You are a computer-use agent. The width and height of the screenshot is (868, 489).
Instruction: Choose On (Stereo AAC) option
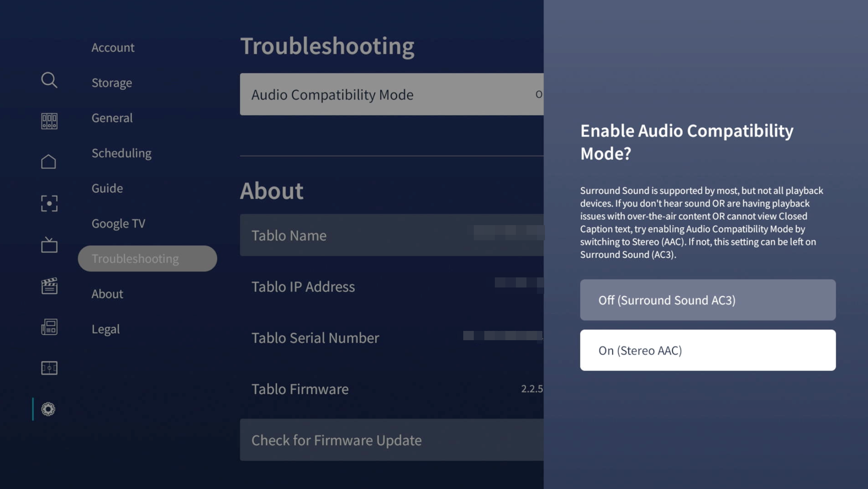coord(708,350)
